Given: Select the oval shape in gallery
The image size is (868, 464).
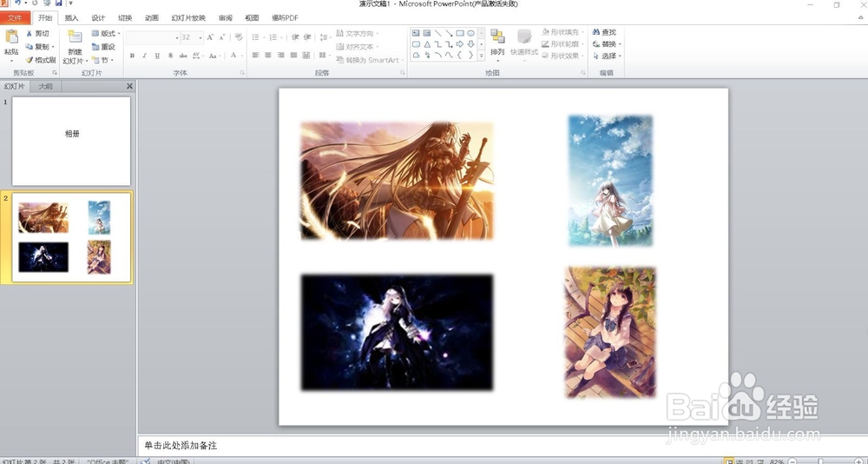Looking at the screenshot, I should tap(470, 33).
